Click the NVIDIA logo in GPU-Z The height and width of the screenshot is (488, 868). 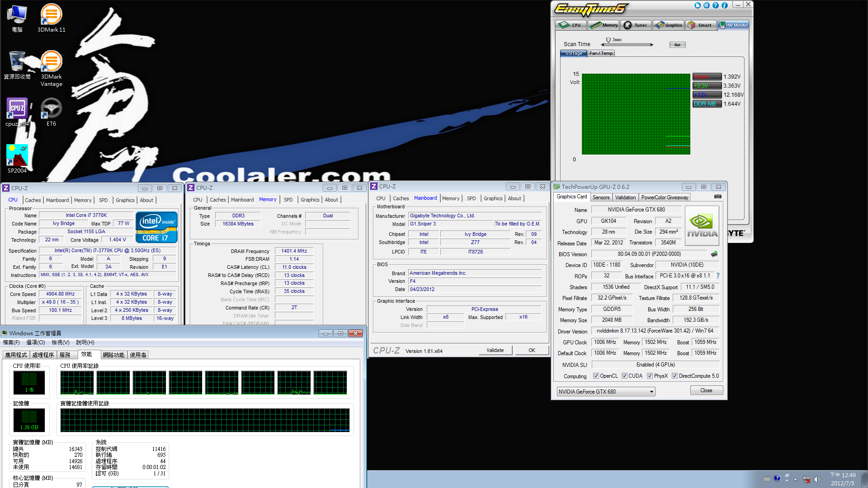coord(702,225)
